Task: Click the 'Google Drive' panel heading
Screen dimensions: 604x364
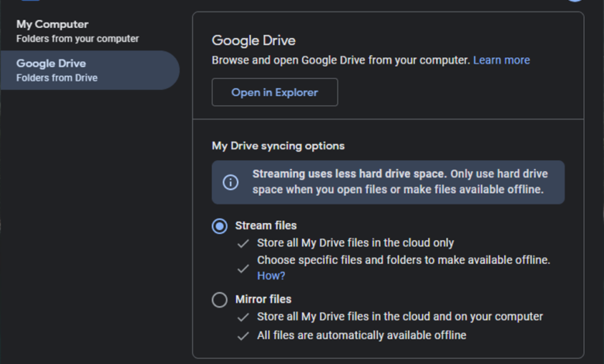Action: (254, 40)
